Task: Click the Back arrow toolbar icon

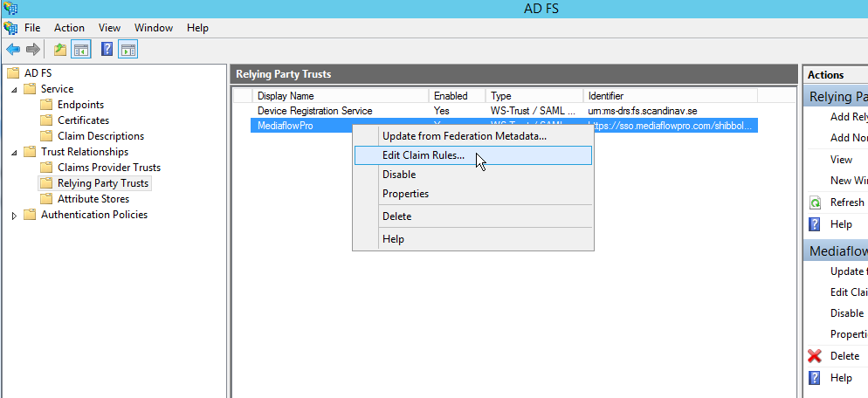Action: tap(13, 50)
